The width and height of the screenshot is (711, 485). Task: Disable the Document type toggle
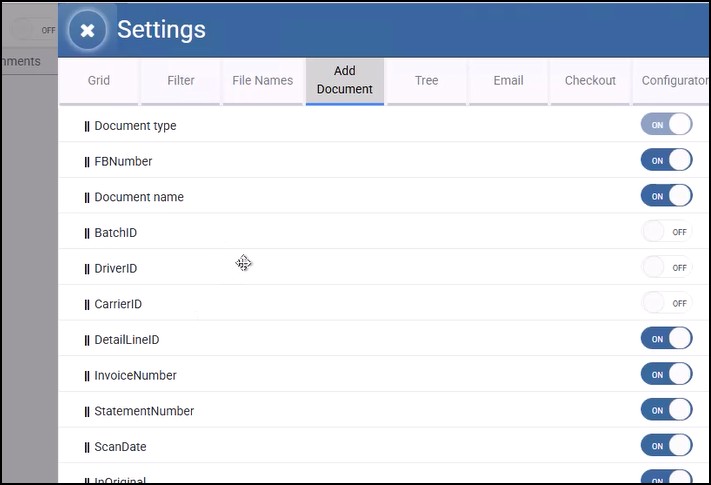tap(666, 125)
